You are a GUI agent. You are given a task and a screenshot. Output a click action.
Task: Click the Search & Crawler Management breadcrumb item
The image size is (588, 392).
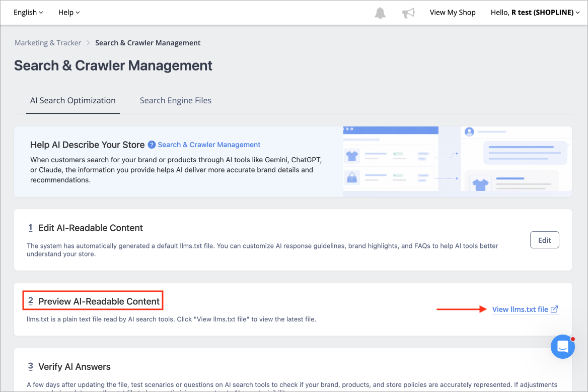coord(148,43)
